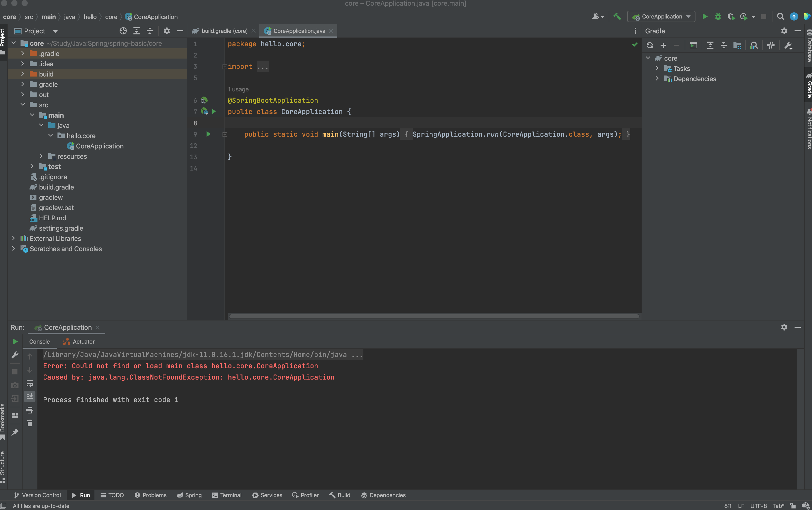Open CoreApplication run configuration dropdown
Screen dimensions: 812x510
tap(661, 16)
